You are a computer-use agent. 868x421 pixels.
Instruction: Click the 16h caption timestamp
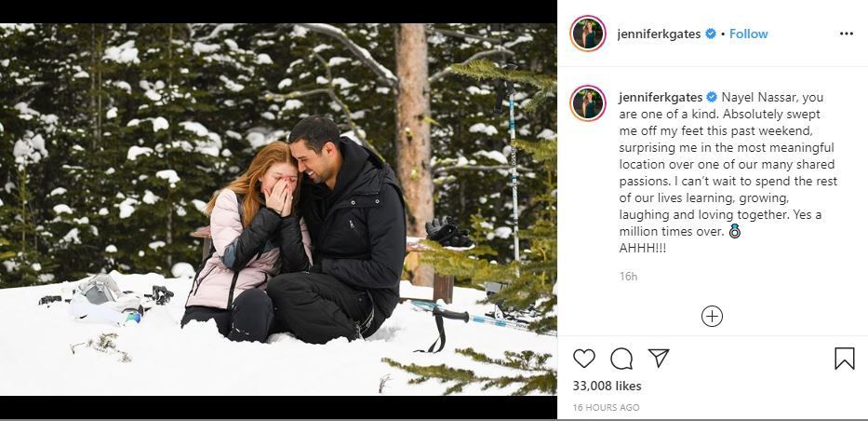point(628,276)
